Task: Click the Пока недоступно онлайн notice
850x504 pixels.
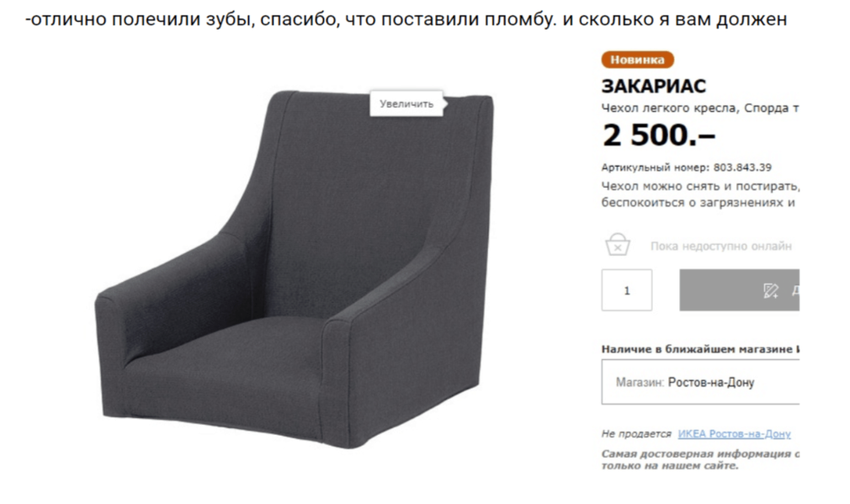Action: (721, 246)
